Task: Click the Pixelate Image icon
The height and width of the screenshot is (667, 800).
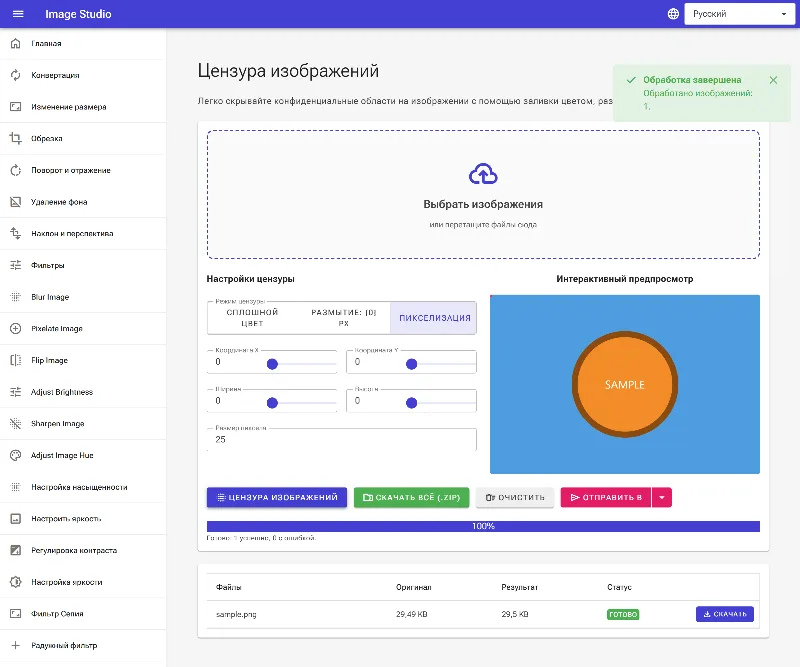Action: 16,328
